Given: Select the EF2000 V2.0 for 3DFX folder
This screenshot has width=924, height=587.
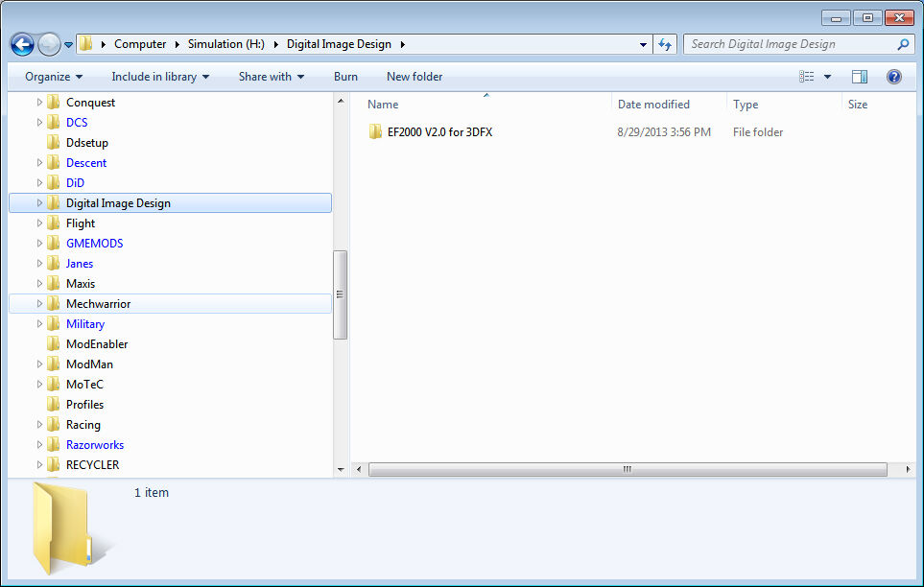Looking at the screenshot, I should click(x=439, y=132).
